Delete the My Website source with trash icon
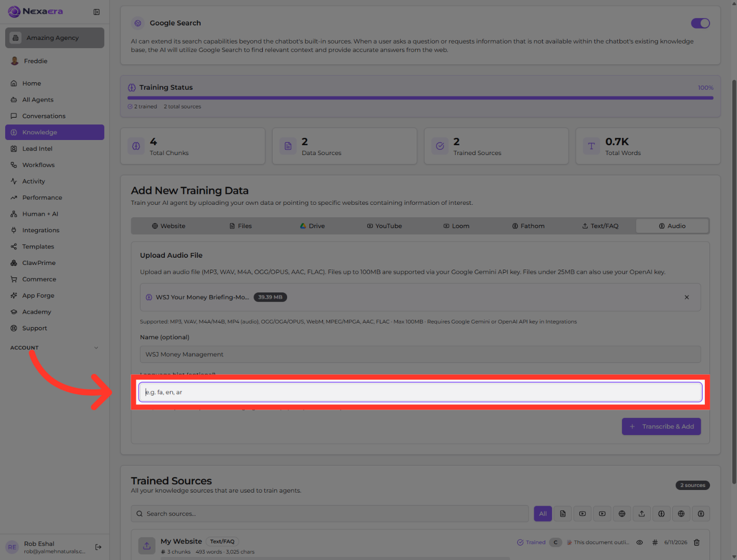The image size is (737, 560). (x=697, y=542)
